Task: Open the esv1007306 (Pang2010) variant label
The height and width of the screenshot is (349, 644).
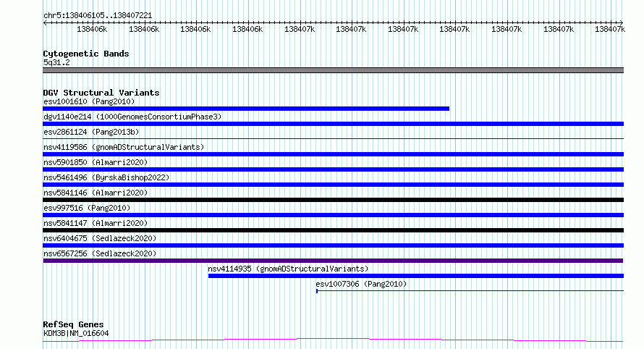Action: coord(361,284)
